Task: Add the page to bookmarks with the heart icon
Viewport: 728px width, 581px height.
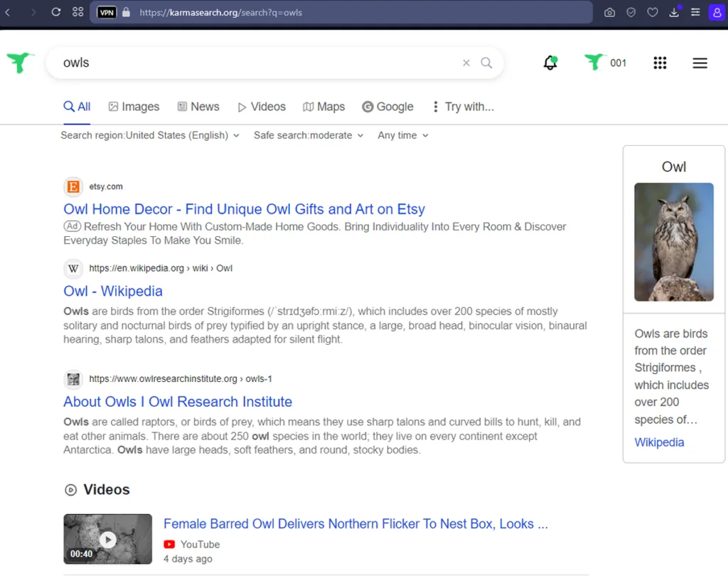Action: coord(653,13)
